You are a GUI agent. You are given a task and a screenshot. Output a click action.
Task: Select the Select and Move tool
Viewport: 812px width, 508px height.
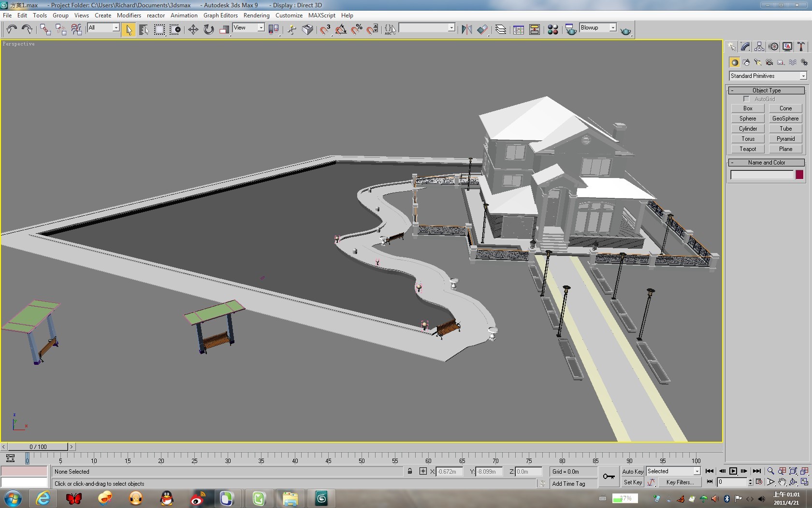(x=193, y=30)
